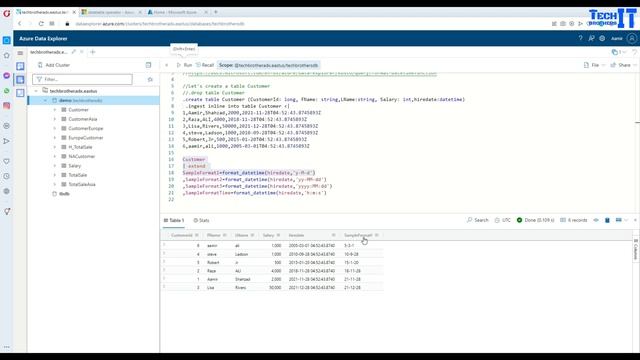This screenshot has width=640, height=360.
Task: Open the FName column menu
Action: point(224,235)
